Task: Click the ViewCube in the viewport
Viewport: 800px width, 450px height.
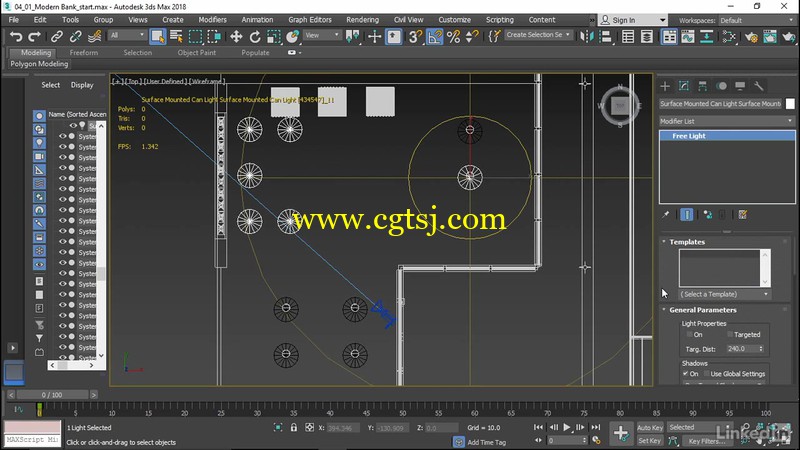Action: [620, 106]
